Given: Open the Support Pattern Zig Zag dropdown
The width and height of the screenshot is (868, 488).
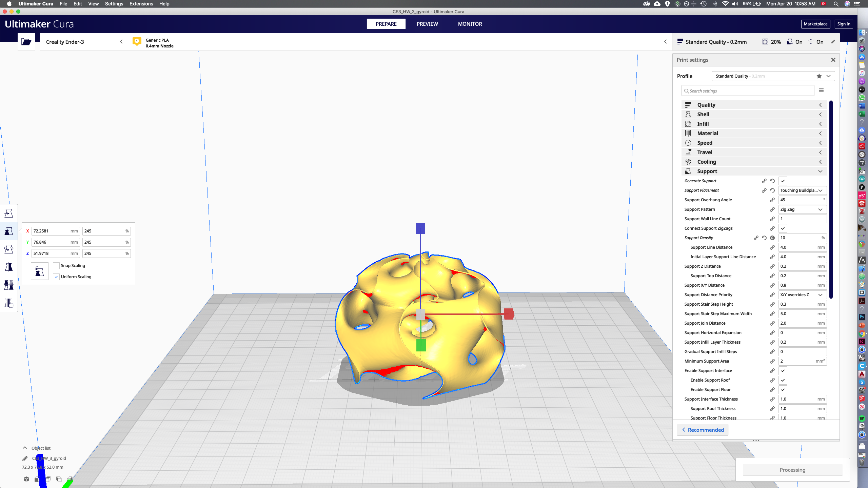Looking at the screenshot, I should [802, 209].
